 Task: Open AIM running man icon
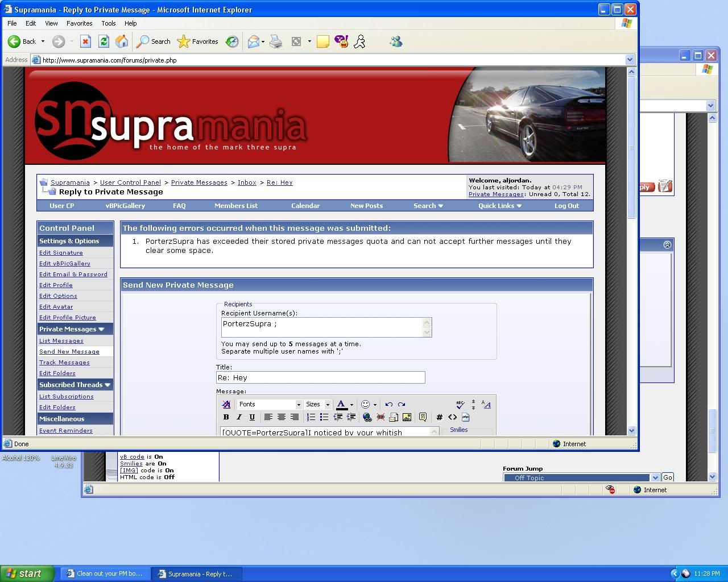[x=359, y=41]
